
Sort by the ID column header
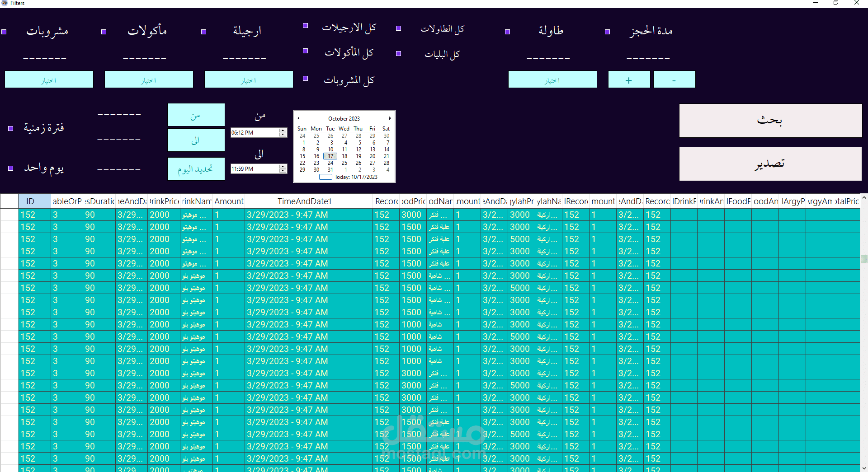[34, 201]
